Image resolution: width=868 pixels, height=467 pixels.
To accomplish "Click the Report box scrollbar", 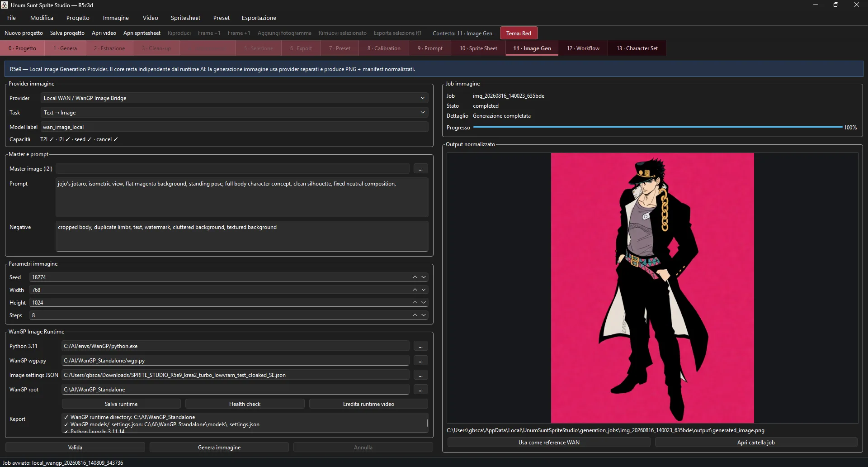I will [x=427, y=423].
